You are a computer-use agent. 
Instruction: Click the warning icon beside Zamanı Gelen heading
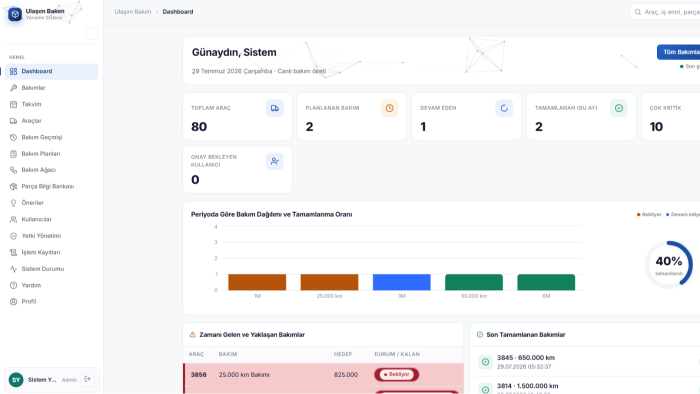pos(193,335)
